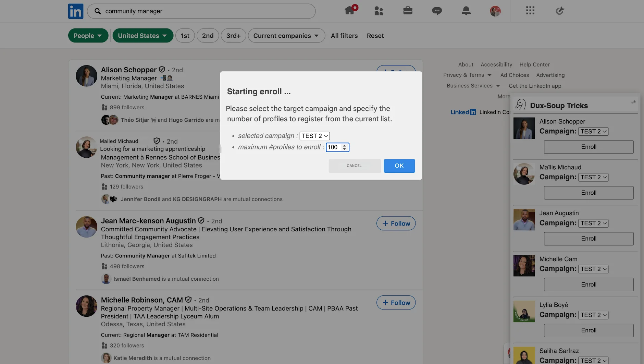Viewport: 644px width, 364px height.
Task: Click the maximum profiles stepper arrows
Action: [344, 147]
